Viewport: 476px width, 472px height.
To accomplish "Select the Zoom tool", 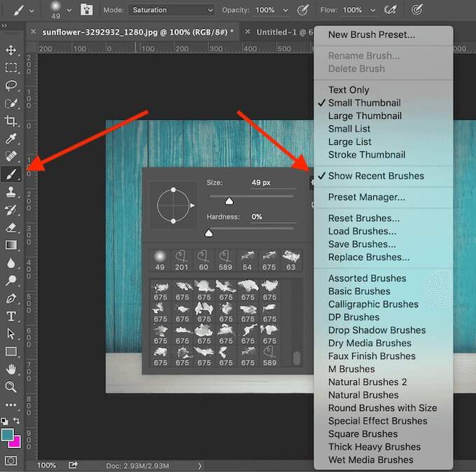I will tap(11, 387).
